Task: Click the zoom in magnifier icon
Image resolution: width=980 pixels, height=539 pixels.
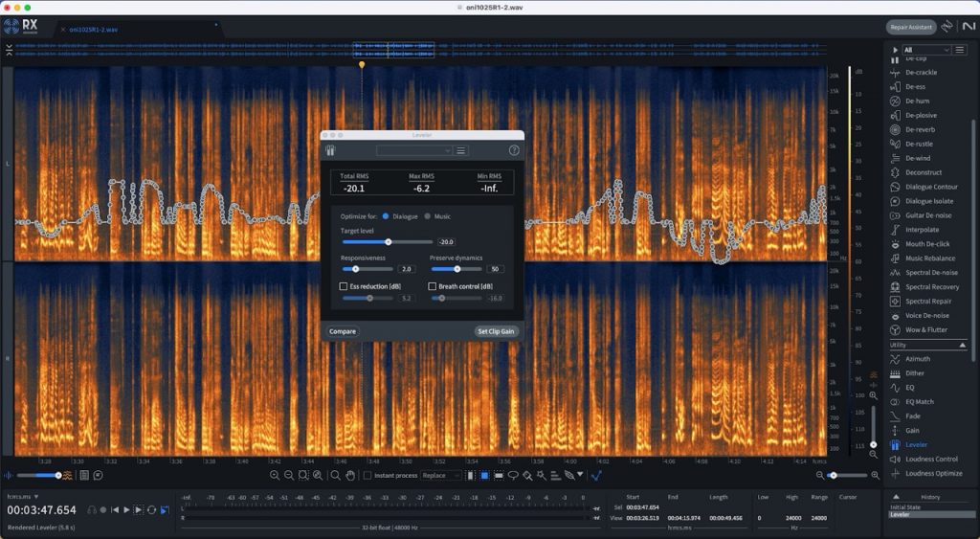Action: (275, 475)
